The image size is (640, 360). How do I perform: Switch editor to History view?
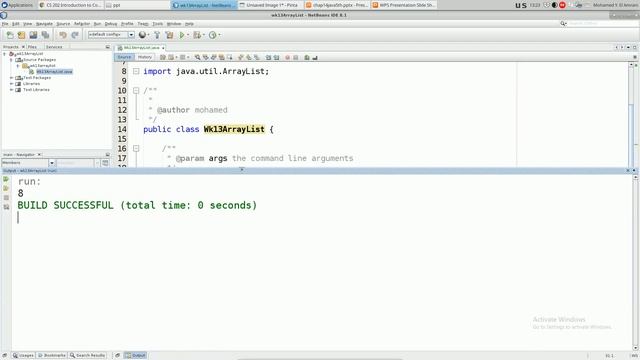pyautogui.click(x=144, y=57)
